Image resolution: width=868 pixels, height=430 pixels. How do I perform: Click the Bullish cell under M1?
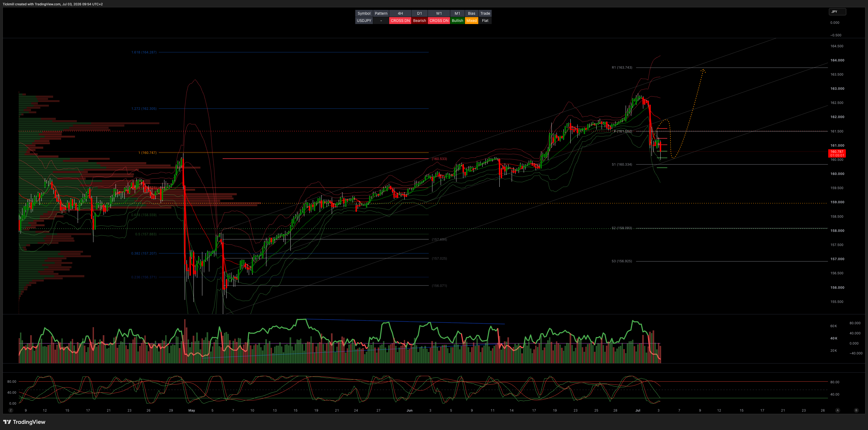tap(457, 21)
